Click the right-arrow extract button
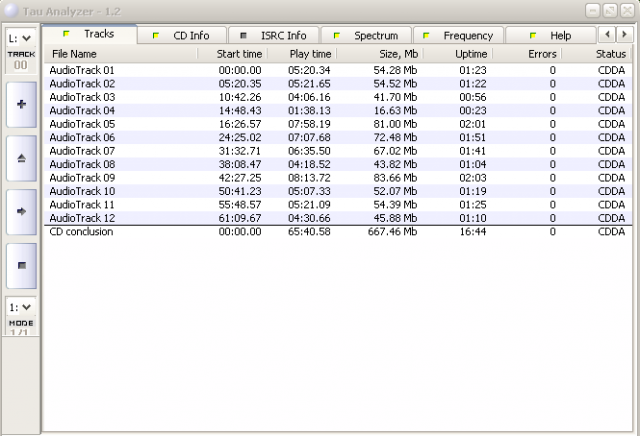 22,212
